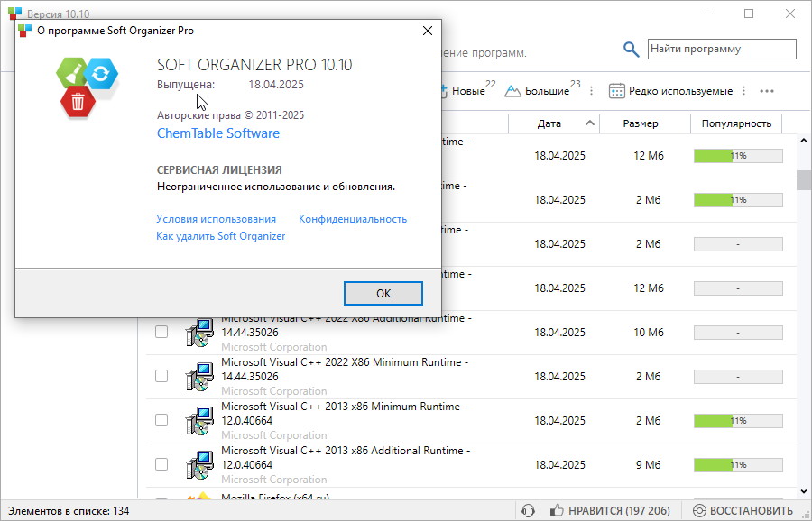Screen dimensions: 812x521
Task: Click the hexagon Soft Organizer logo in dialog
Action: pos(87,88)
